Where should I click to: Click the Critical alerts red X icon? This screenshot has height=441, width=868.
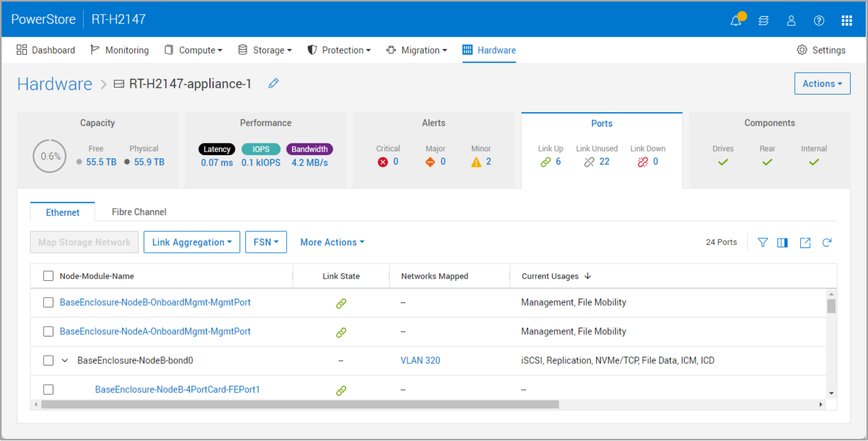tap(383, 162)
